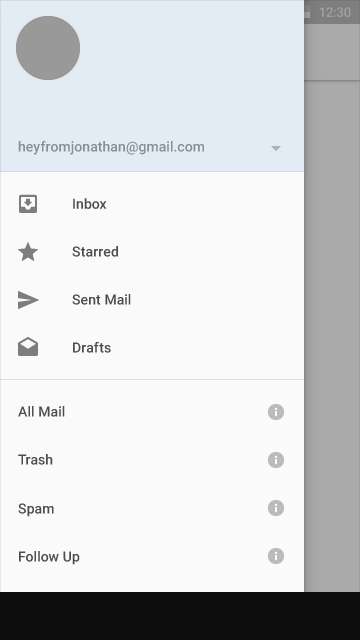Image resolution: width=360 pixels, height=640 pixels.
Task: Click the Sent Mail paper-plane icon
Action: [28, 300]
